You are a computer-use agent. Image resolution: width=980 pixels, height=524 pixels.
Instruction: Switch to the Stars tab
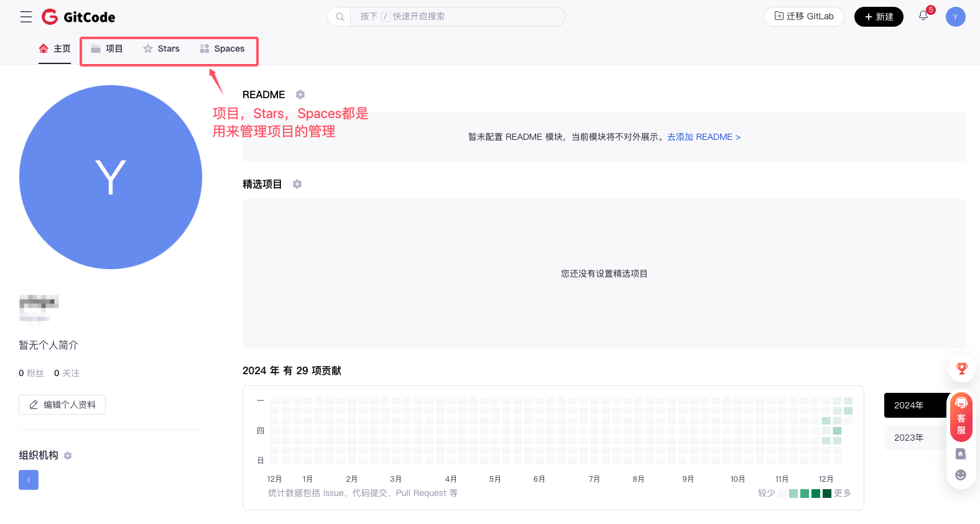[161, 48]
